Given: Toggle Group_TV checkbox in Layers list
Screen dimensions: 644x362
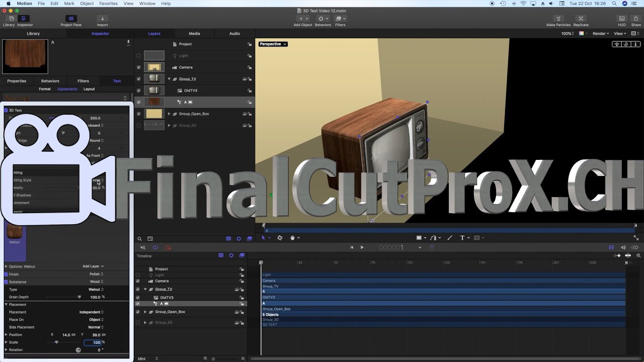Looking at the screenshot, I should [139, 79].
